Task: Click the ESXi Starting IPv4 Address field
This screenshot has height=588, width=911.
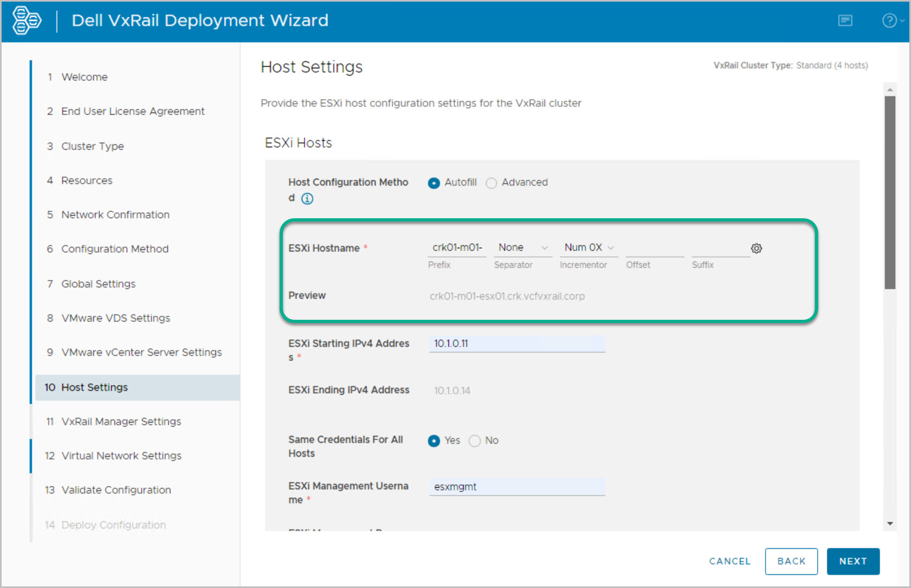Action: pyautogui.click(x=517, y=344)
